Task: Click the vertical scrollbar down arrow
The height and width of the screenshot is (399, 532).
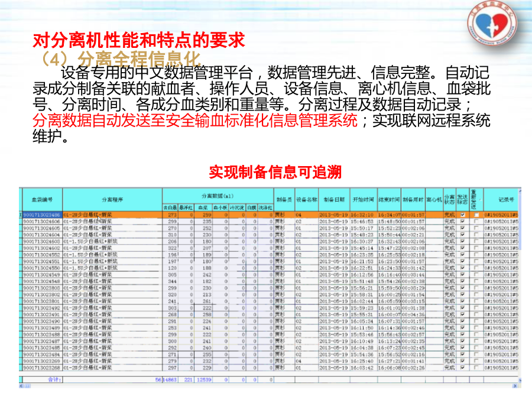Action: pos(520,379)
